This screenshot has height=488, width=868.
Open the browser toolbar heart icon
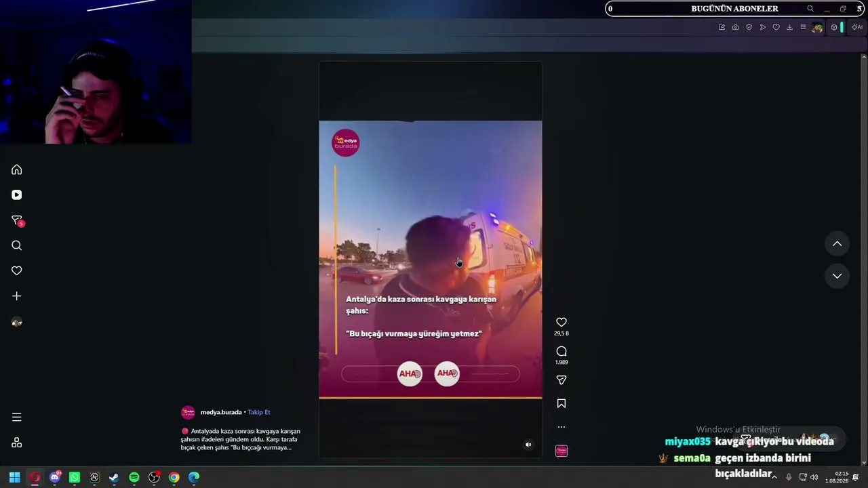click(x=776, y=27)
